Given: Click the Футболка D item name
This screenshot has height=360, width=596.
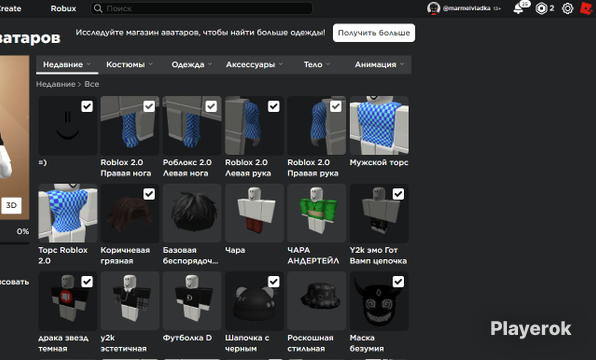Looking at the screenshot, I should click(187, 338).
